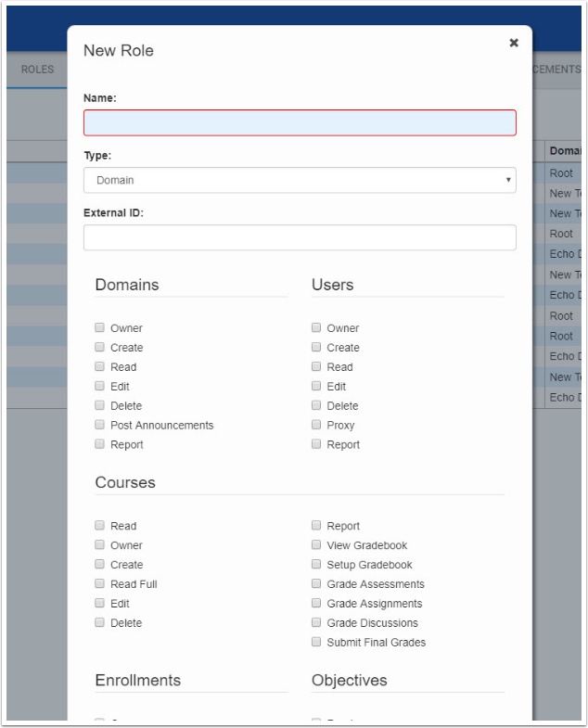
Task: Check Grade Assignments permission
Action: (x=316, y=603)
